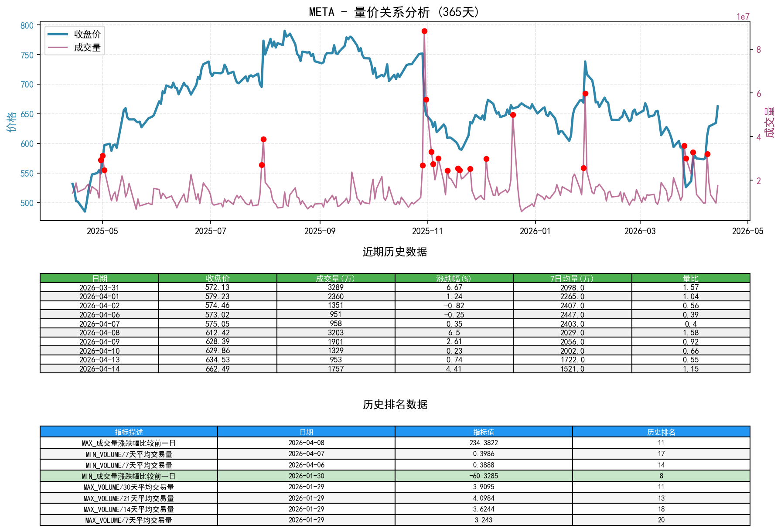Select the date cell 2026-04-01
This screenshot has height=532, width=781.
(99, 297)
